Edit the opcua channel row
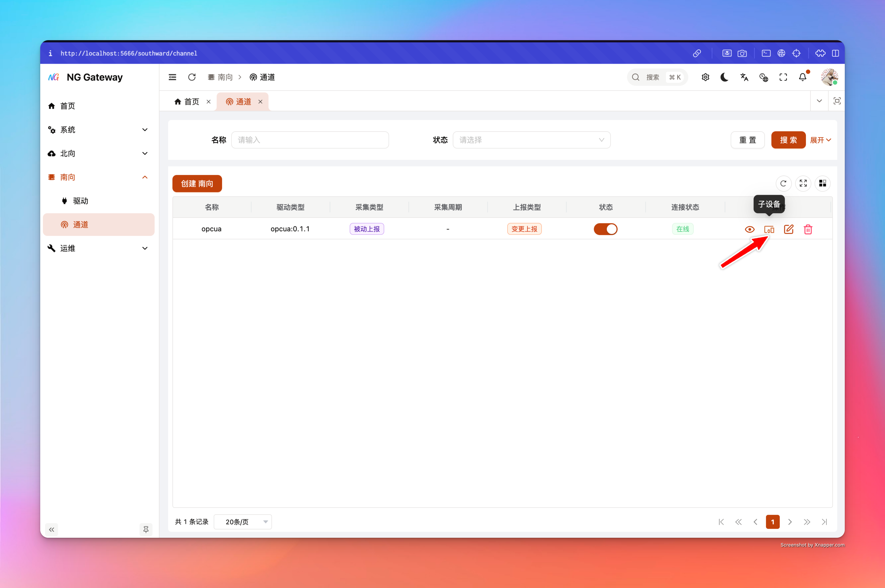Viewport: 885px width, 588px height. coord(788,229)
